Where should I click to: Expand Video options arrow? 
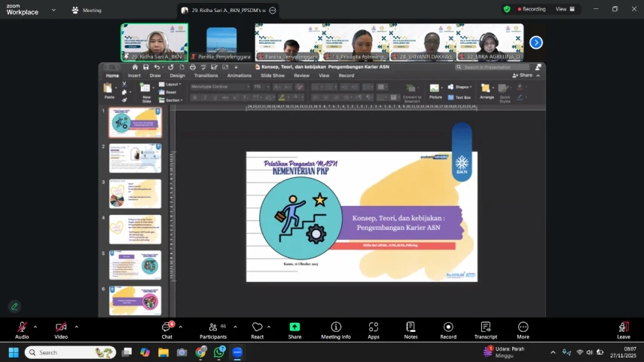coord(76,327)
